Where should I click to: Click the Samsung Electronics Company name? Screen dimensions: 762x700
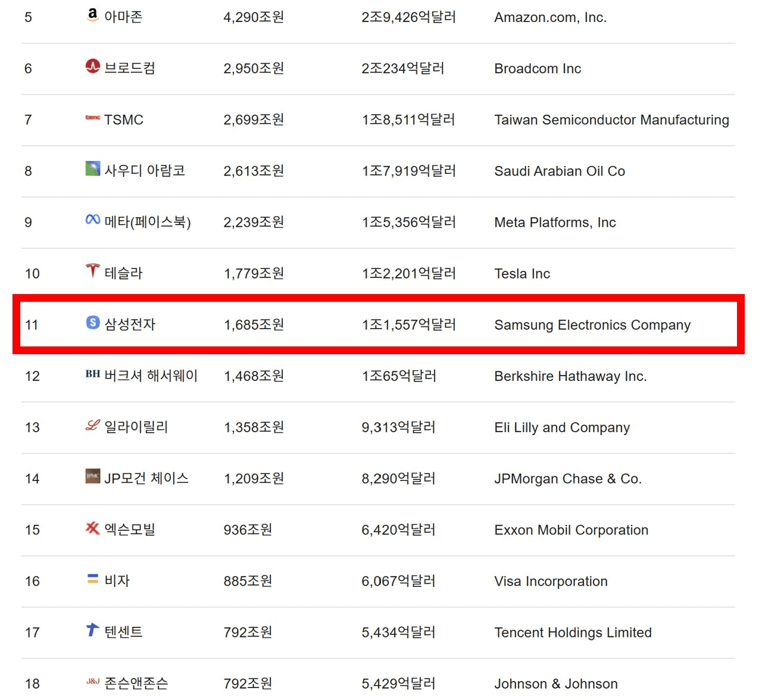tap(592, 324)
